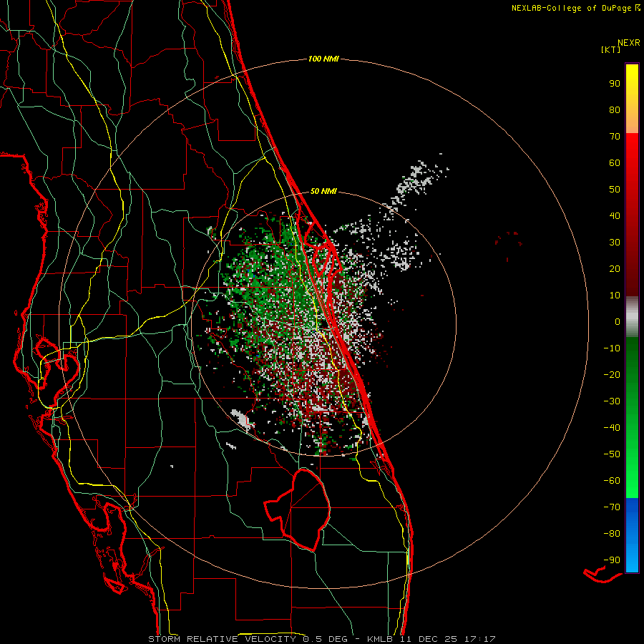Click the 50 value on velocity scale
644x644 pixels.
[x=615, y=190]
